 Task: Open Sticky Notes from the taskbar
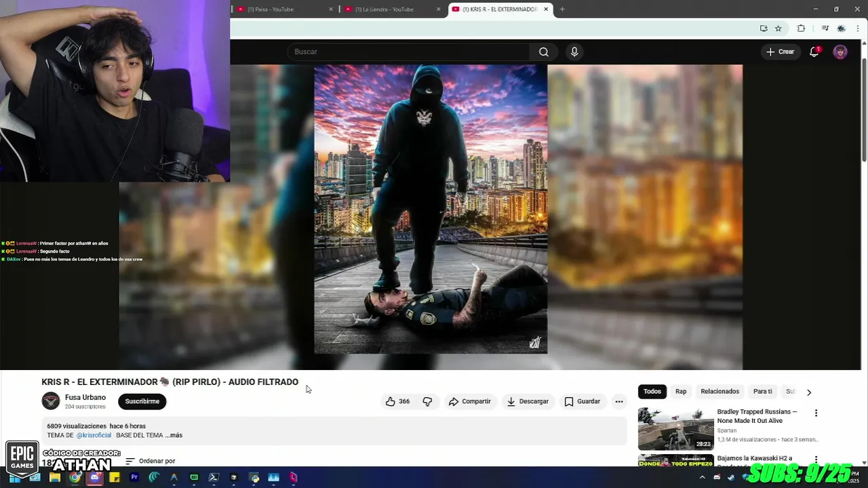(x=115, y=477)
